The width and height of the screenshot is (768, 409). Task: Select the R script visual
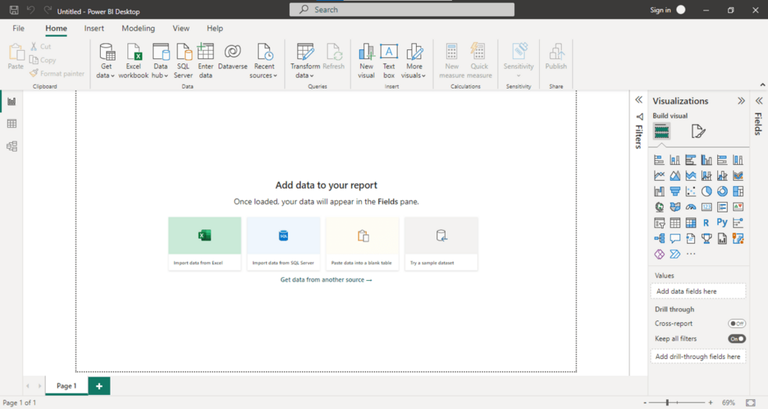click(706, 223)
